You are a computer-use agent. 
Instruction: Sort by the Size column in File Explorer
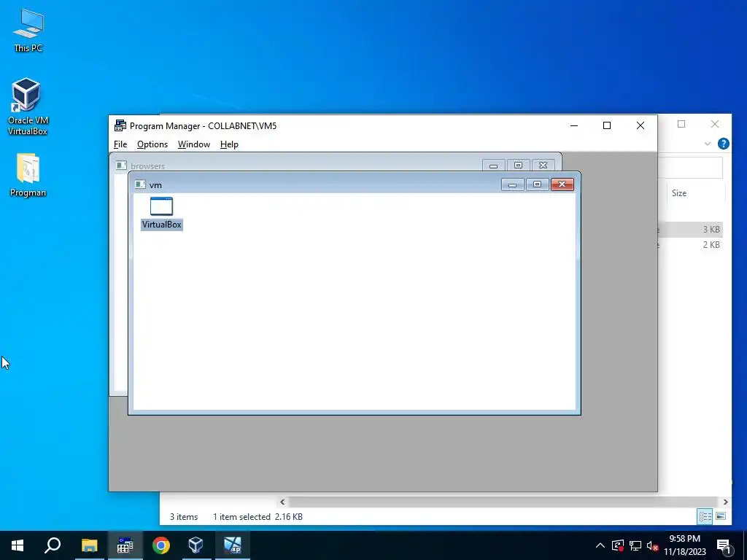(x=679, y=192)
